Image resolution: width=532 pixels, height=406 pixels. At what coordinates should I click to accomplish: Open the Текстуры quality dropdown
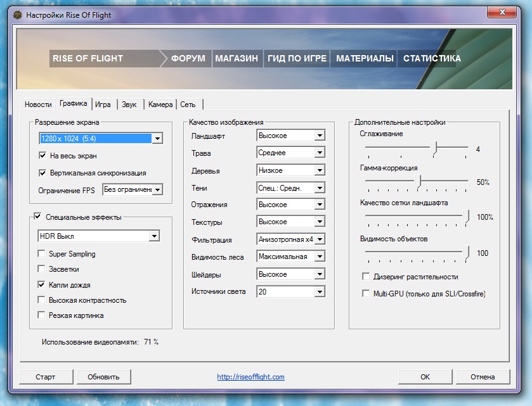(291, 222)
